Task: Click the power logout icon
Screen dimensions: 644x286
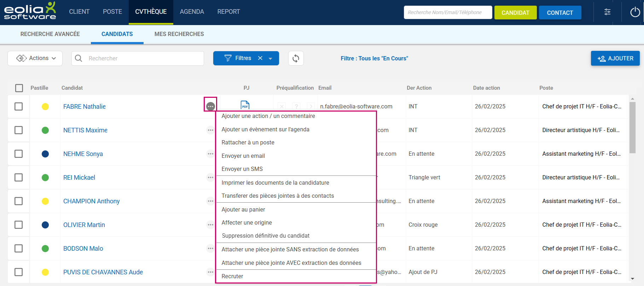Action: [635, 12]
